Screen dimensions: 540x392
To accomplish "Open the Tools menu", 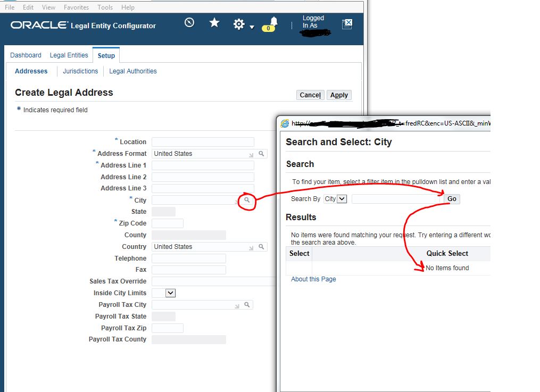I will coord(105,7).
